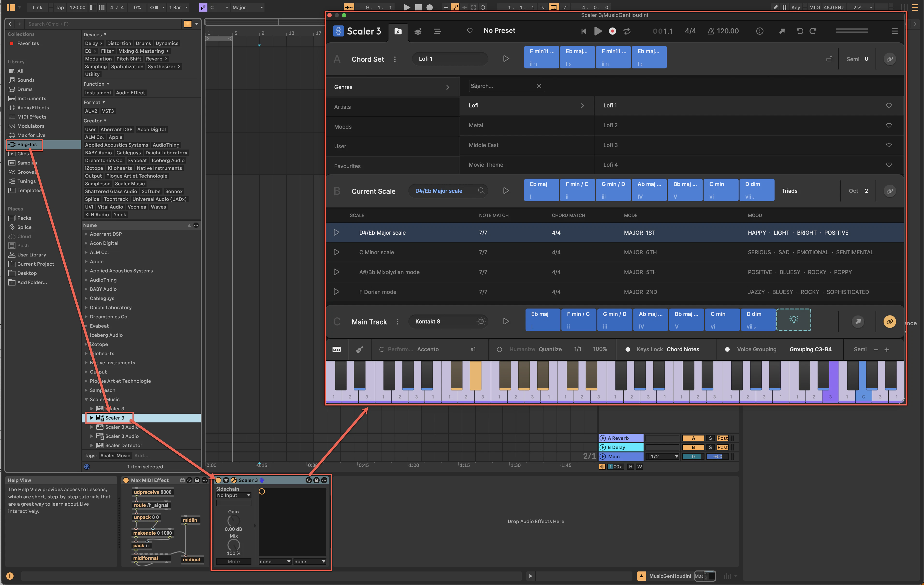Toggle Post on the B Delay track
The height and width of the screenshot is (585, 924).
click(722, 448)
